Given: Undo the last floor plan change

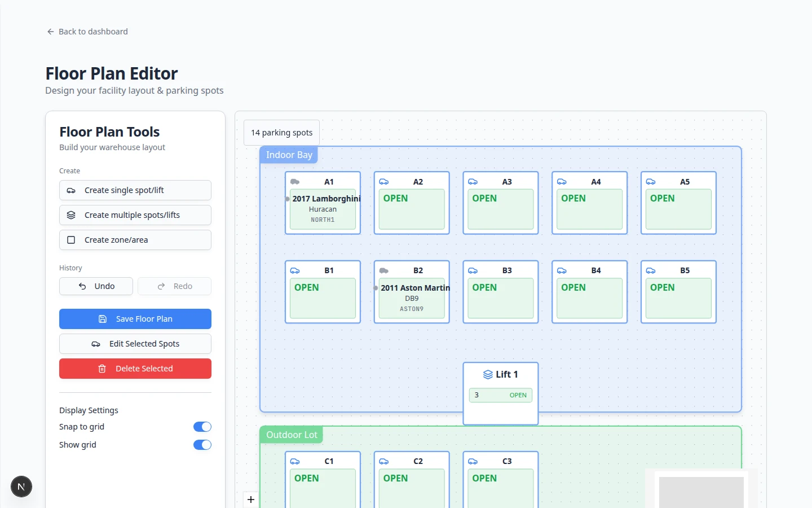Looking at the screenshot, I should pos(96,286).
